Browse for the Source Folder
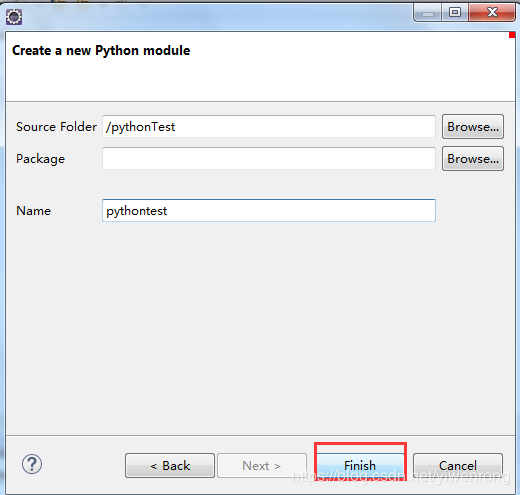The image size is (520, 495). point(473,127)
